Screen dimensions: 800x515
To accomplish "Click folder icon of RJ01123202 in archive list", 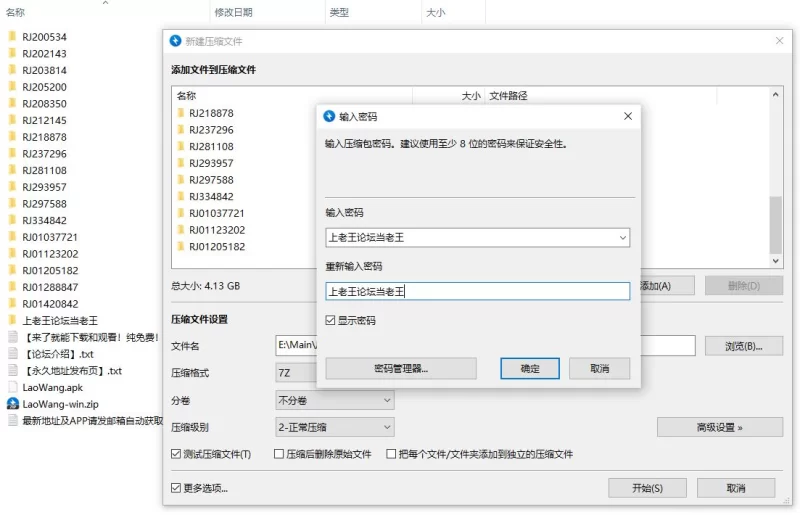I will point(181,230).
